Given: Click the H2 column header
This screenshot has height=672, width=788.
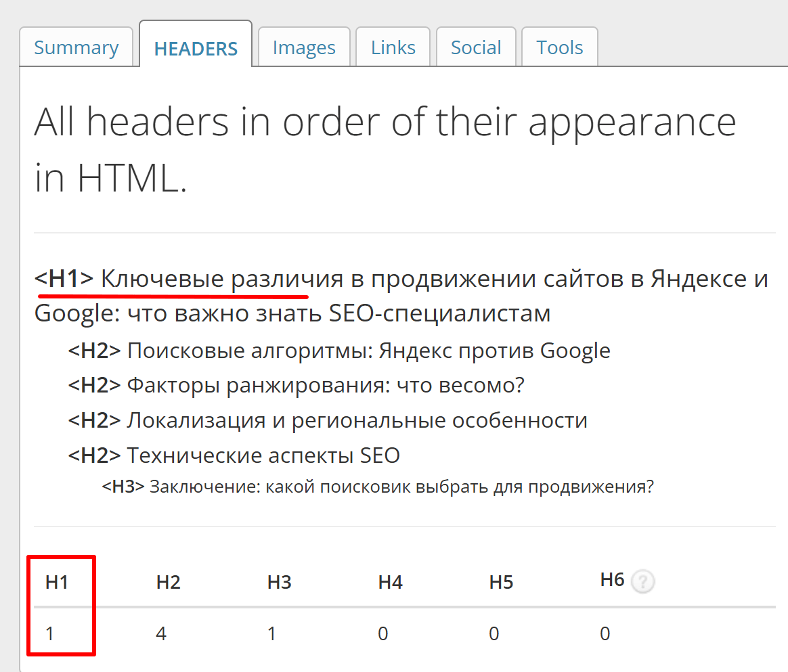Looking at the screenshot, I should [x=169, y=582].
